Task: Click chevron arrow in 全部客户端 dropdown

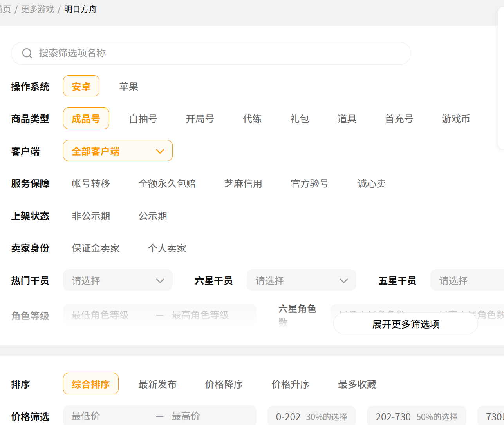Action: pyautogui.click(x=160, y=151)
